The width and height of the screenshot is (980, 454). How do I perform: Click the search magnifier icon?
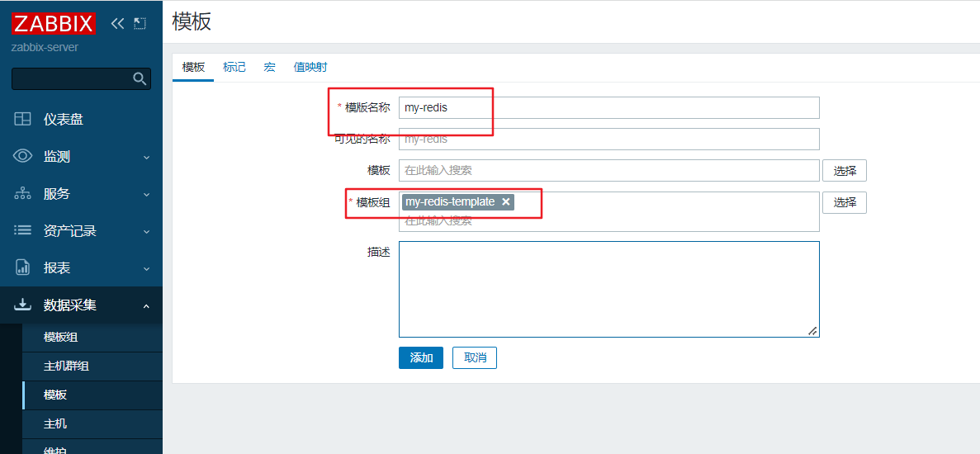pos(140,78)
